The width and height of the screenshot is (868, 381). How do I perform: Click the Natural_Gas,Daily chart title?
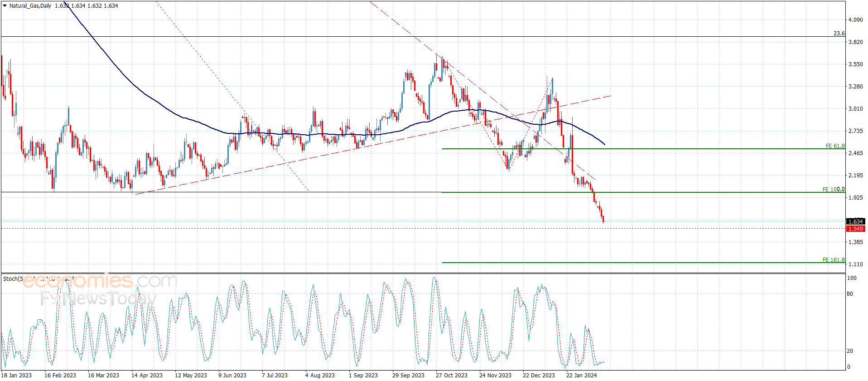click(30, 6)
